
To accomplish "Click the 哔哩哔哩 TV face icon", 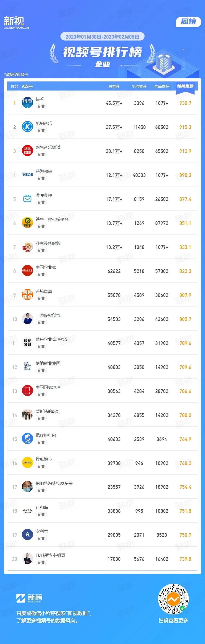I will click(x=27, y=199).
